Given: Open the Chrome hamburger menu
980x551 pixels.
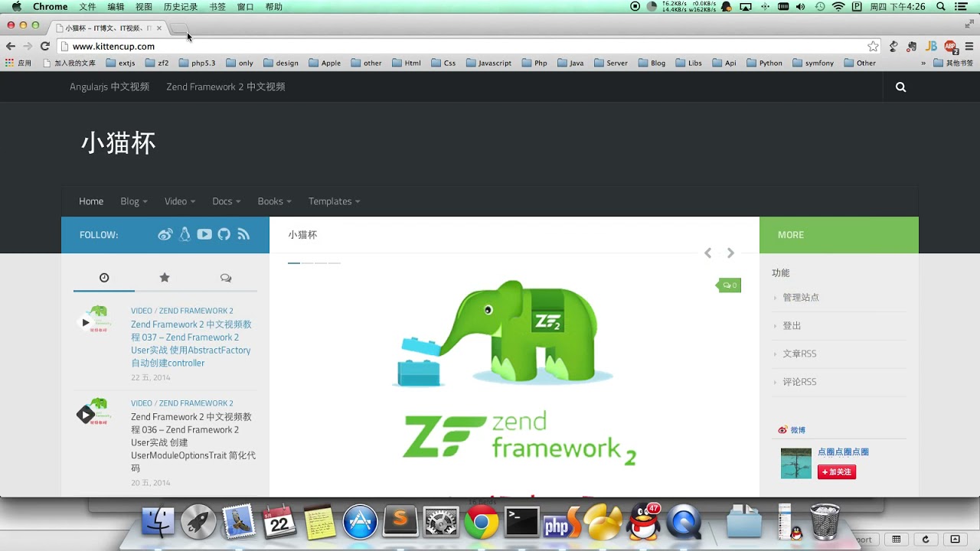Looking at the screenshot, I should click(x=969, y=46).
